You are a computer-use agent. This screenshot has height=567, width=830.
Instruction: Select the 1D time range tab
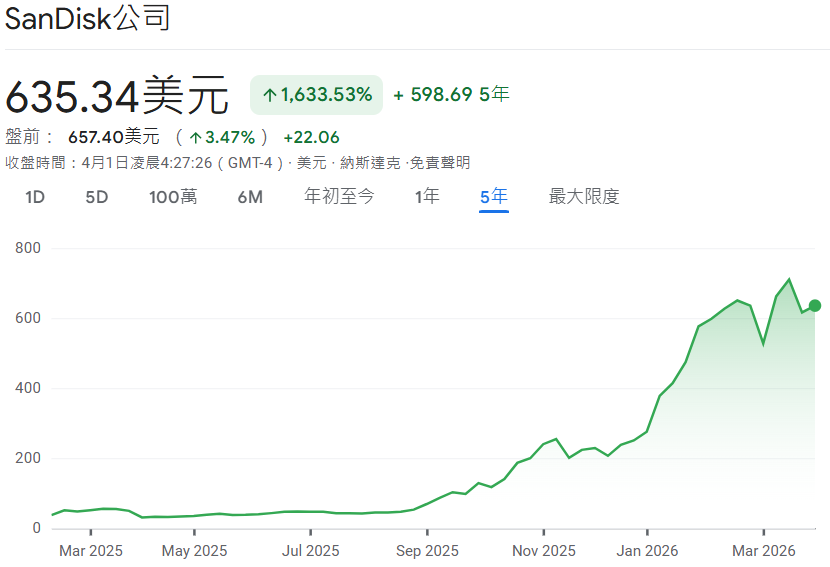(x=35, y=197)
